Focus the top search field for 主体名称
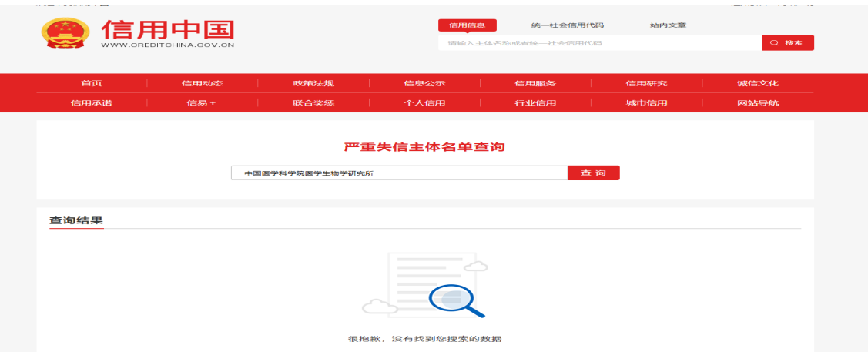Image resolution: width=868 pixels, height=352 pixels. (x=600, y=42)
